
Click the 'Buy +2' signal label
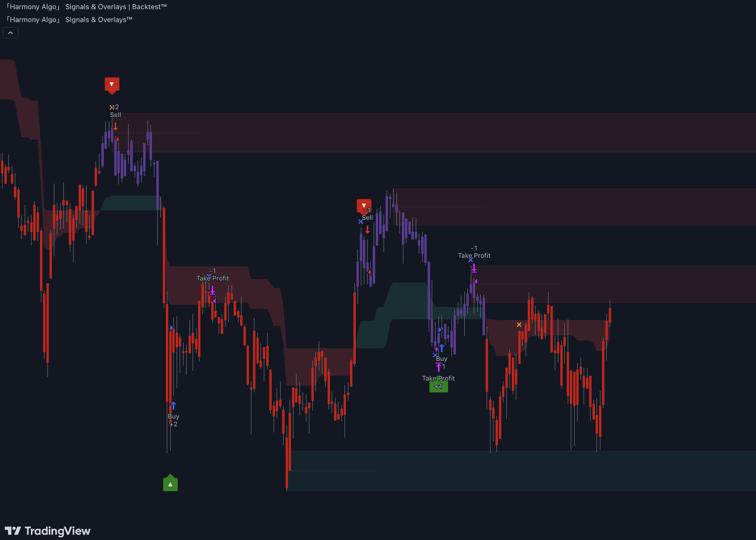pos(174,420)
